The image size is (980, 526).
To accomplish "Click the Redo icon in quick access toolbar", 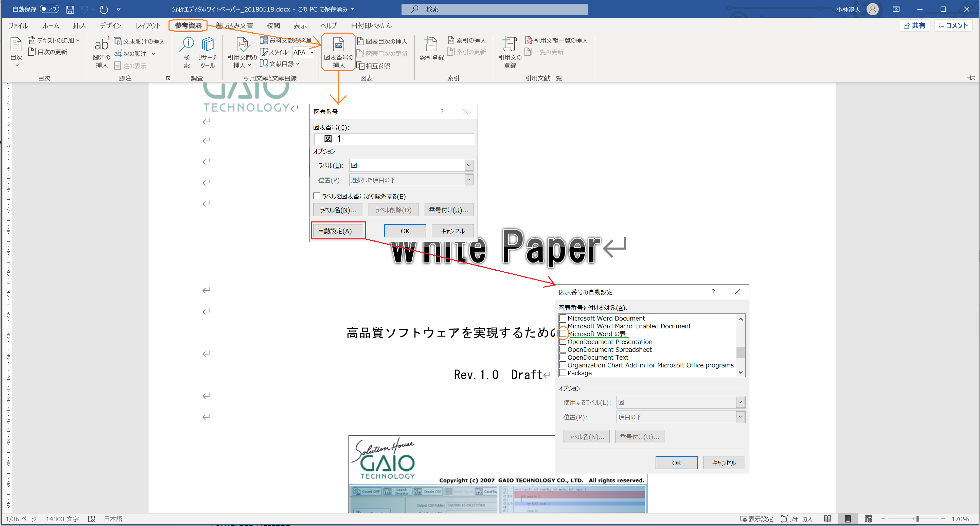I will [104, 9].
